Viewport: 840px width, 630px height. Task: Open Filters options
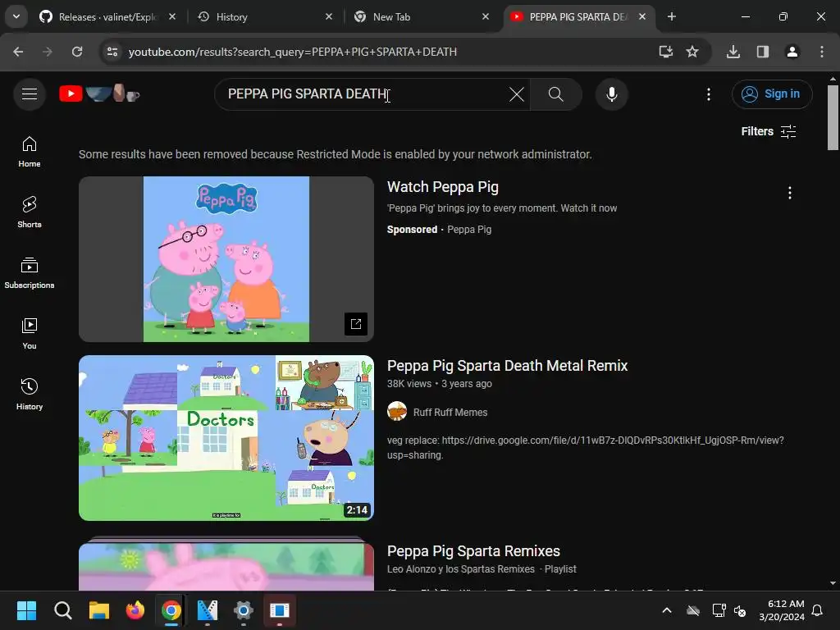[768, 131]
